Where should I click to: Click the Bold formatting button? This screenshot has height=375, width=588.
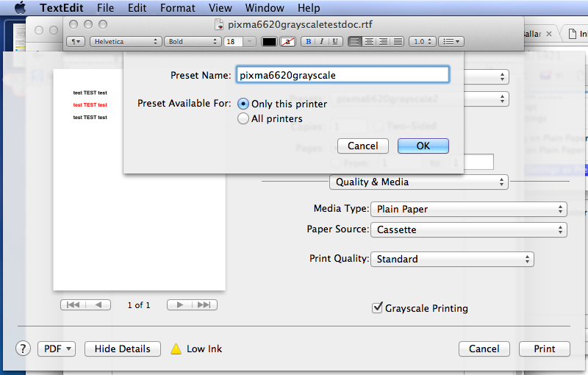(309, 42)
